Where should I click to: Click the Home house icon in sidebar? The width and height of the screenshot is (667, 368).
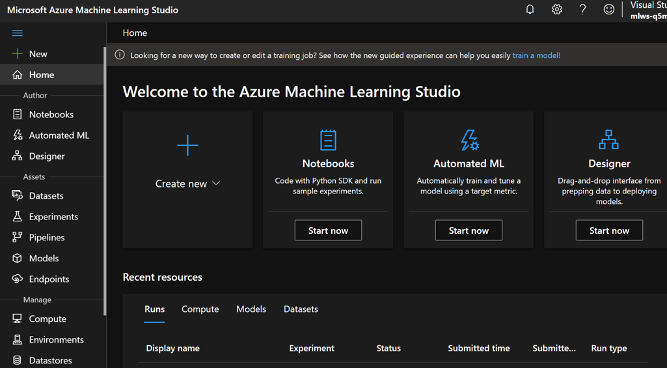(x=17, y=74)
